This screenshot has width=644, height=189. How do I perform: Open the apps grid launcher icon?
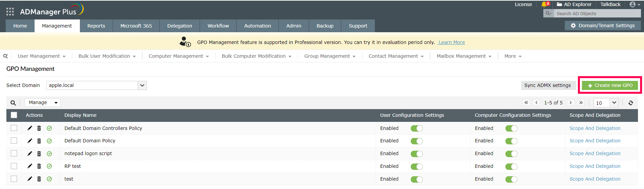10,12
